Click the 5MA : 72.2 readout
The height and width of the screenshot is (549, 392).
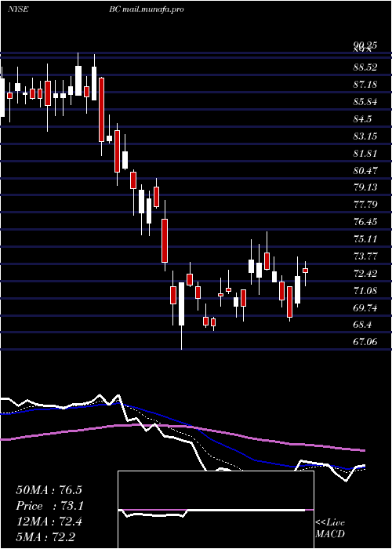pos(45,536)
